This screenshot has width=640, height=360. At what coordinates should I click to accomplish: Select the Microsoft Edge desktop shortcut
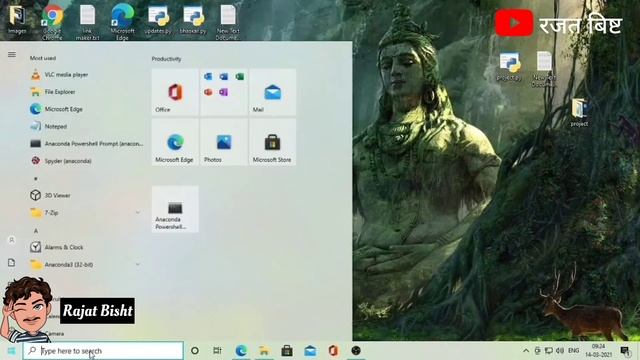coord(122,22)
